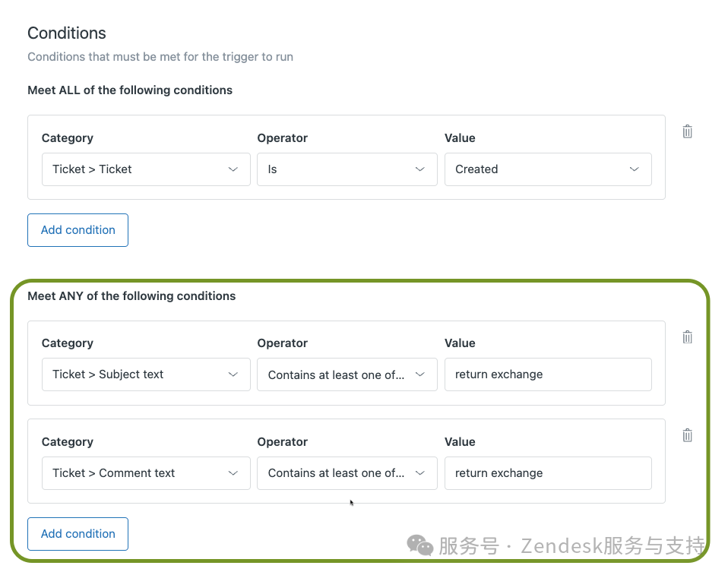Click the WeChat logo in the watermark

(x=419, y=545)
